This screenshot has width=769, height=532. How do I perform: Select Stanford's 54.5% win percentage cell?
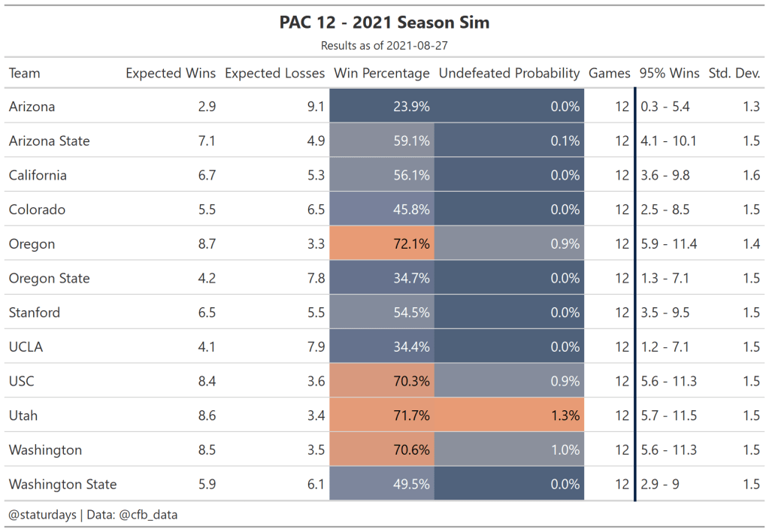click(x=382, y=313)
